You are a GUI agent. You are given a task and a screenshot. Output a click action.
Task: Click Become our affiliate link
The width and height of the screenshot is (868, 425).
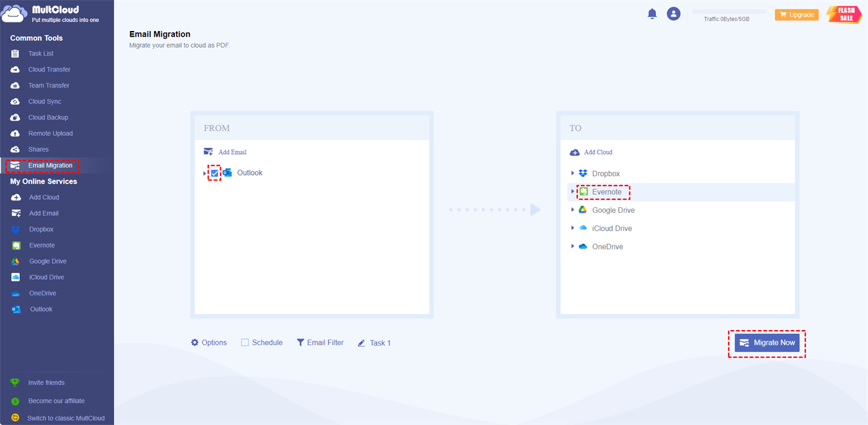(x=56, y=401)
